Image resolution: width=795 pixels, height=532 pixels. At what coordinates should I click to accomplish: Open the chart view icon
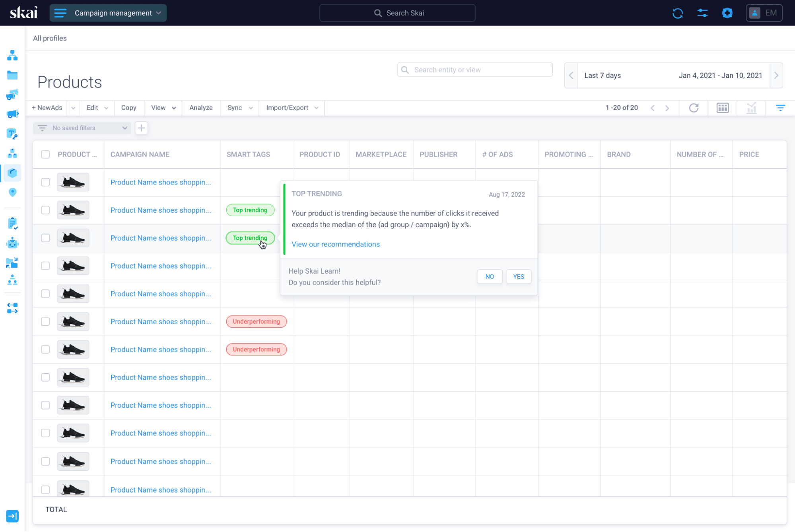[751, 108]
